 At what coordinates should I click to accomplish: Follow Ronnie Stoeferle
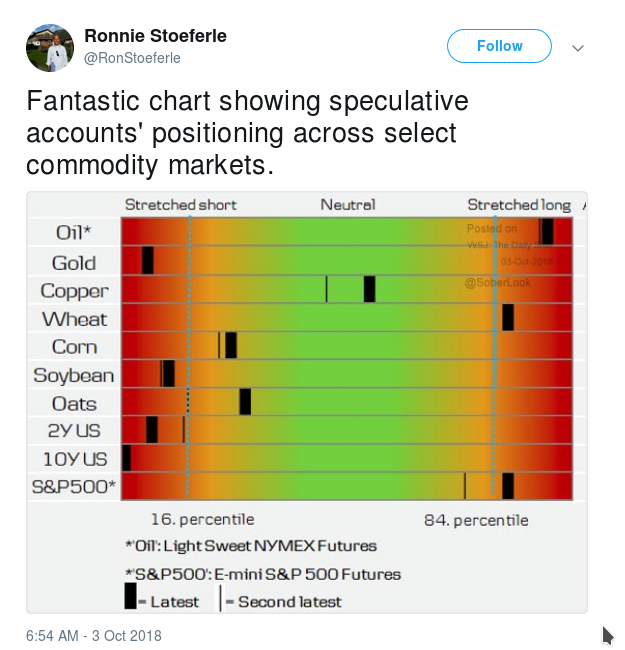pyautogui.click(x=499, y=46)
